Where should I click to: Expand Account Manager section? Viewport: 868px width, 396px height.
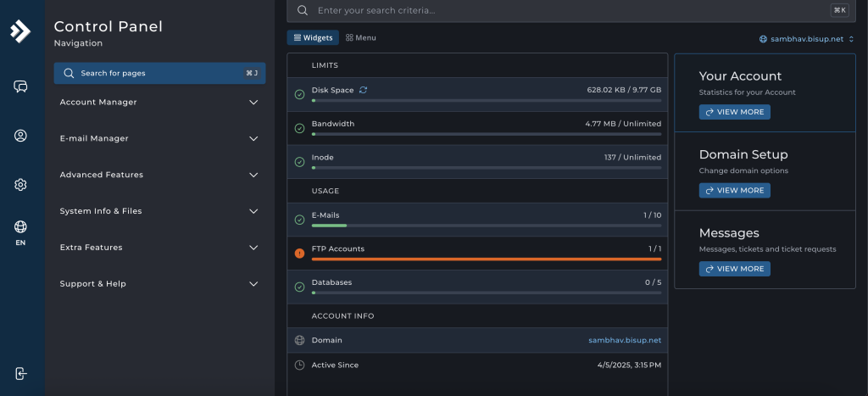pos(159,103)
